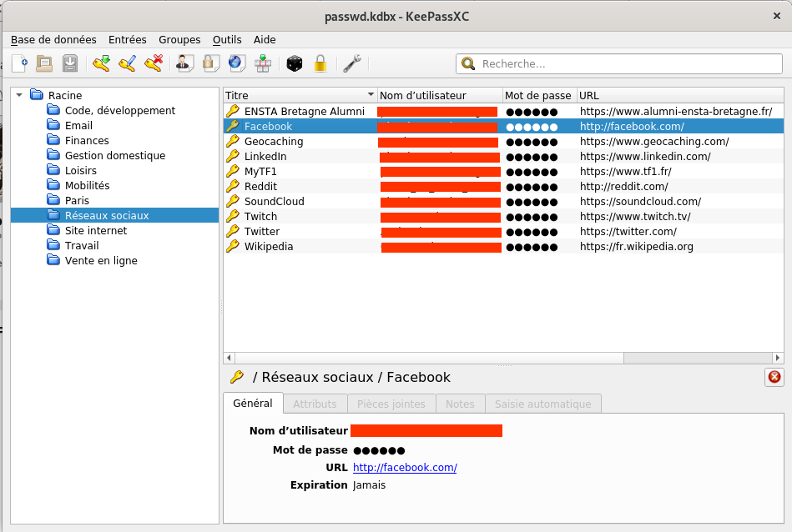
Task: Sort by URL column header
Action: coord(680,95)
